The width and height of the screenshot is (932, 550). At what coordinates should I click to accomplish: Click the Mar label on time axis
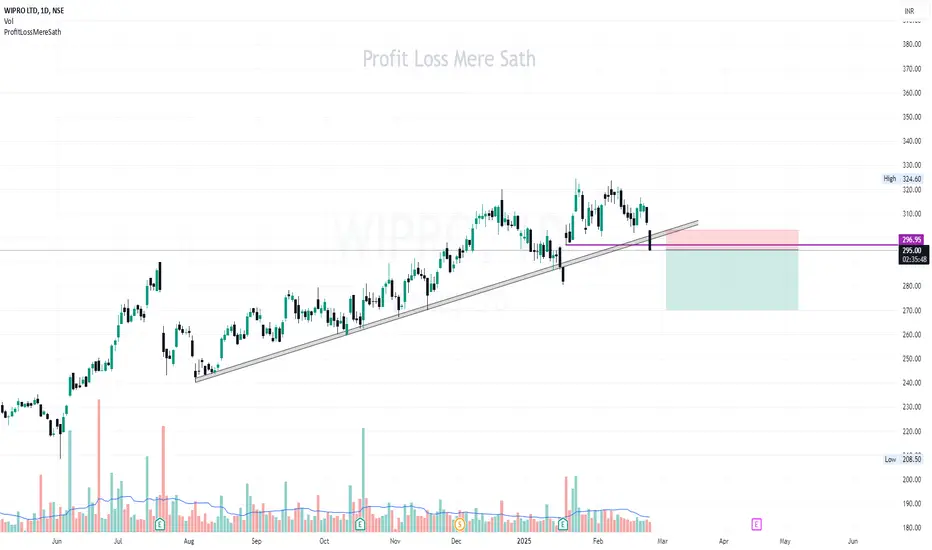[662, 541]
